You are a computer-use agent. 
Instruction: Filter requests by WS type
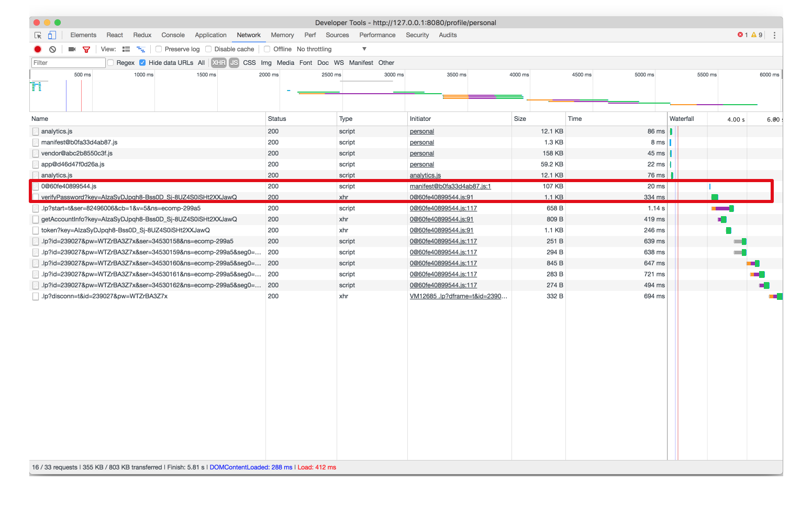(x=339, y=63)
